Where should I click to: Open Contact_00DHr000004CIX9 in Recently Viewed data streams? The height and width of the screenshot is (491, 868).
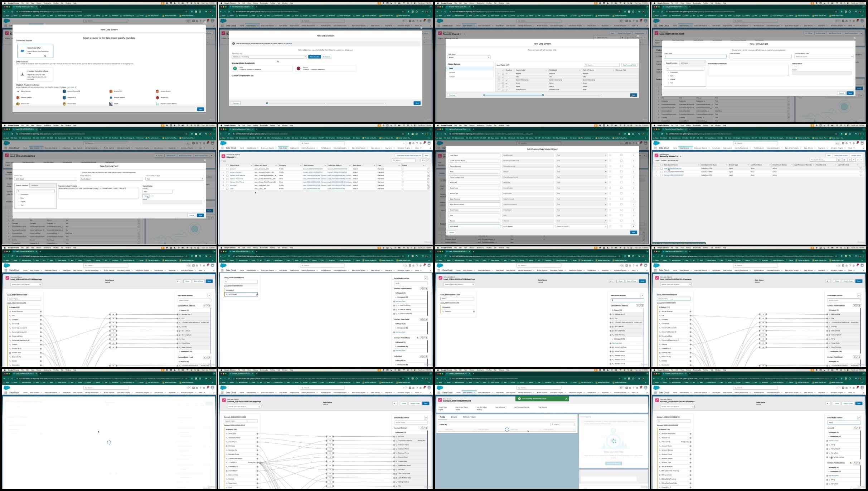click(674, 175)
